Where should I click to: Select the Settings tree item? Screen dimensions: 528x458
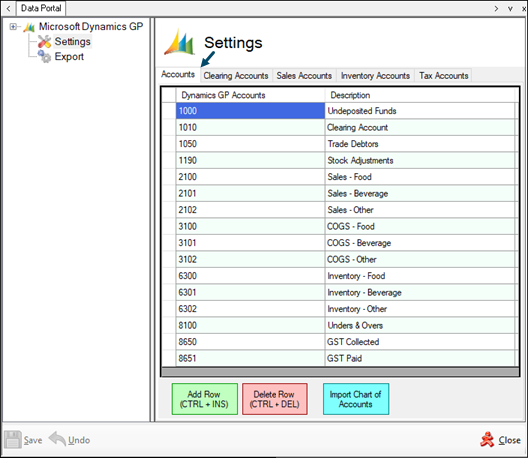[x=72, y=41]
